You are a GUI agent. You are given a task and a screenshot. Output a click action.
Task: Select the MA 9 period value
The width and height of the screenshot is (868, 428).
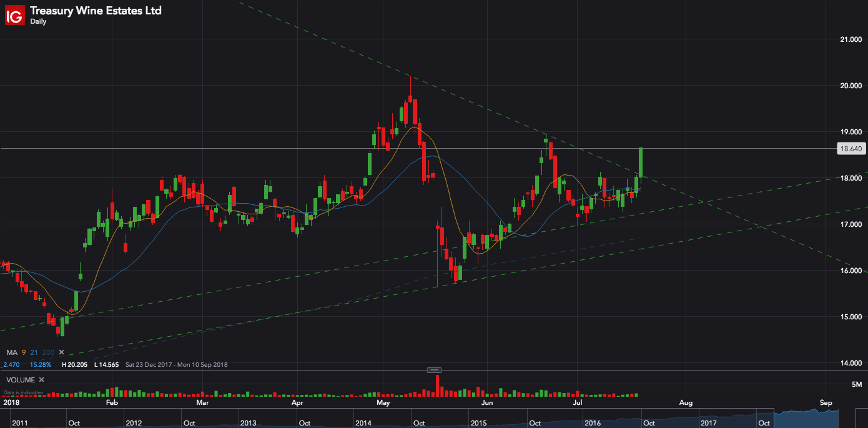pos(24,352)
